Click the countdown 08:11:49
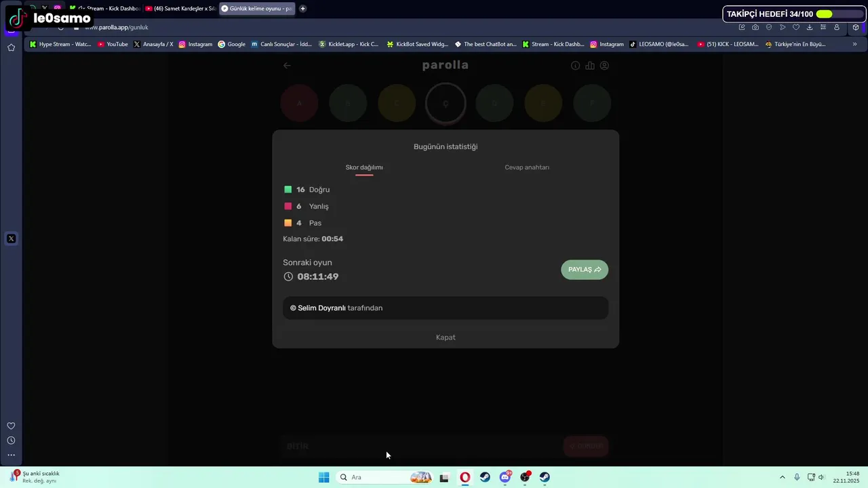868x488 pixels. (318, 277)
